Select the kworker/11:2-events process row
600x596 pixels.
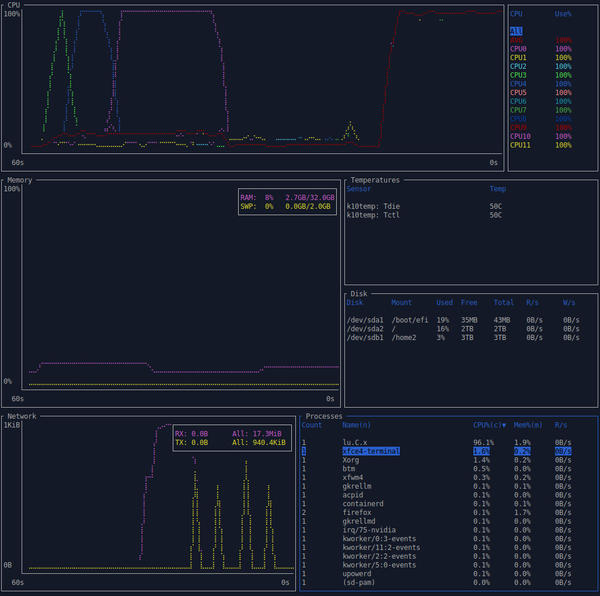pos(436,548)
